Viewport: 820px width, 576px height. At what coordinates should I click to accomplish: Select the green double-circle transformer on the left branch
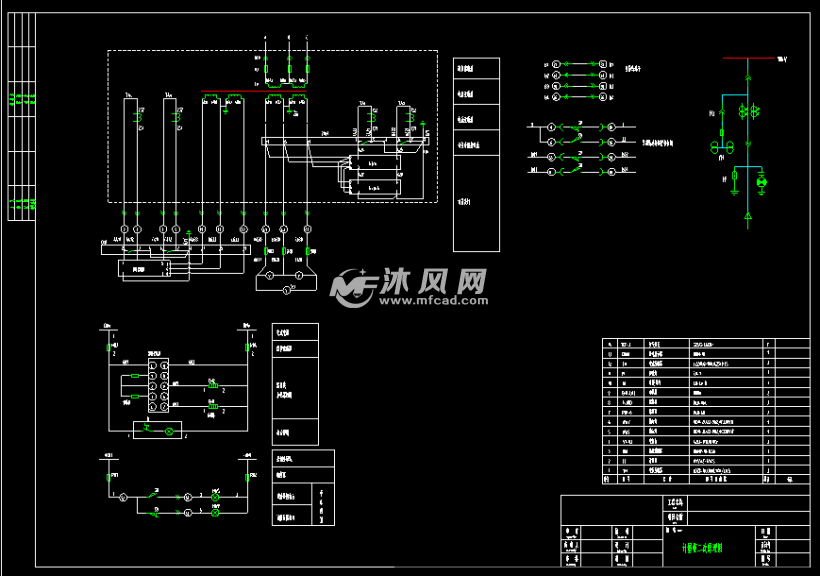[x=722, y=148]
